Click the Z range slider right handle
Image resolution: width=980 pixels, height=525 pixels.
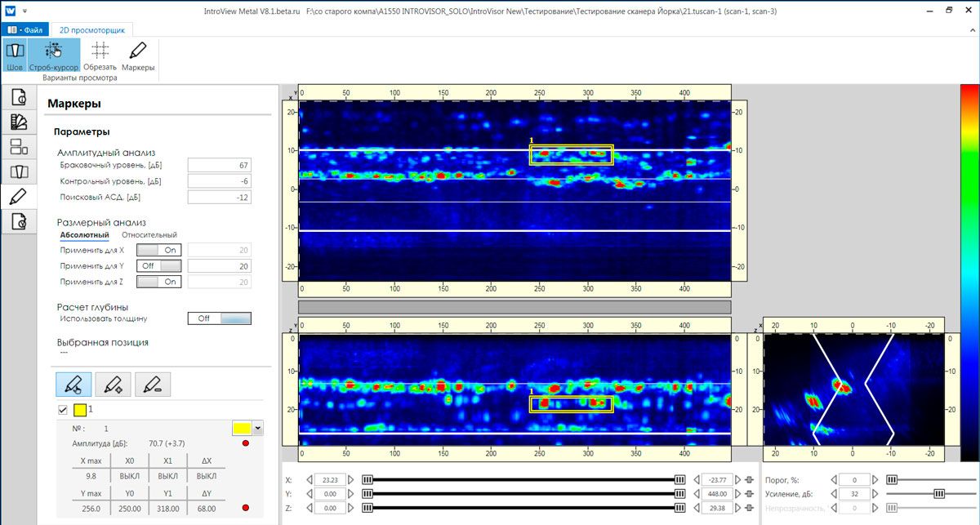coord(679,508)
